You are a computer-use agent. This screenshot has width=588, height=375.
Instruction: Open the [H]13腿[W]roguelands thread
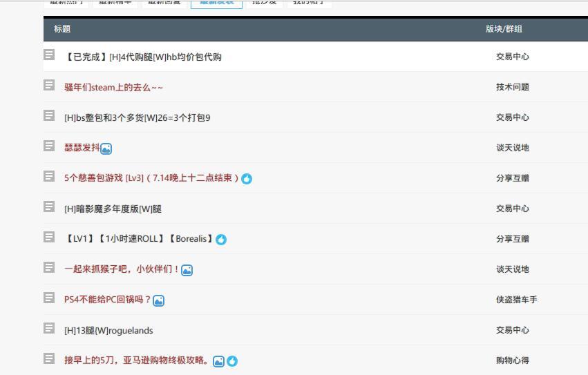tap(108, 331)
